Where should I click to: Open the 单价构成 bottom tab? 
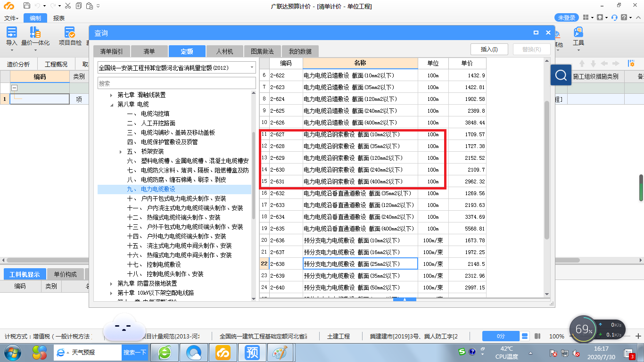pos(65,274)
